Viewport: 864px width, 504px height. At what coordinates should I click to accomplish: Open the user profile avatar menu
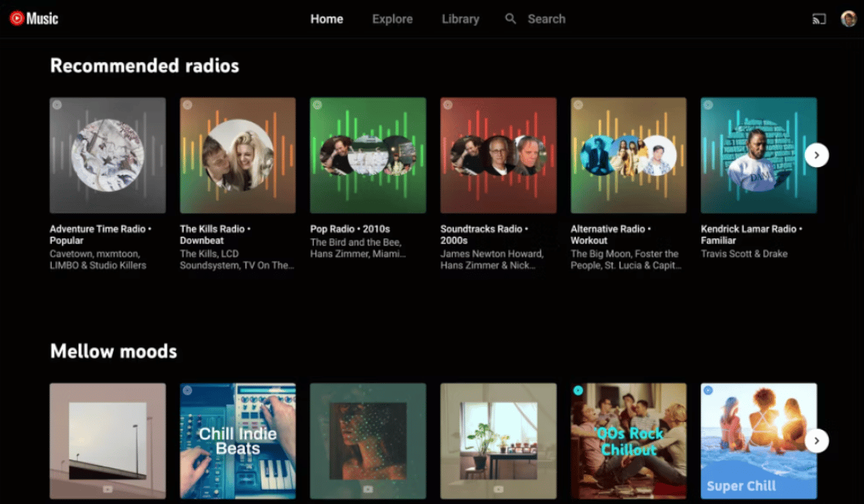(848, 19)
